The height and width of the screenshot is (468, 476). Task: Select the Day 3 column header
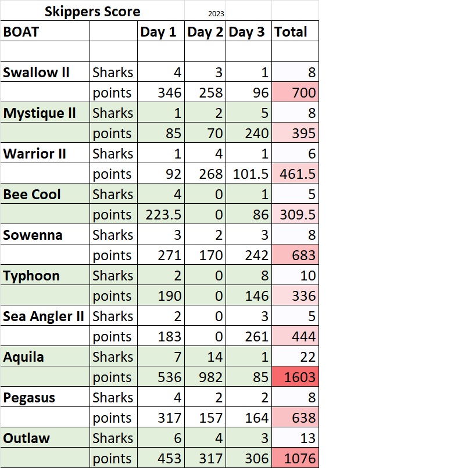click(x=249, y=31)
